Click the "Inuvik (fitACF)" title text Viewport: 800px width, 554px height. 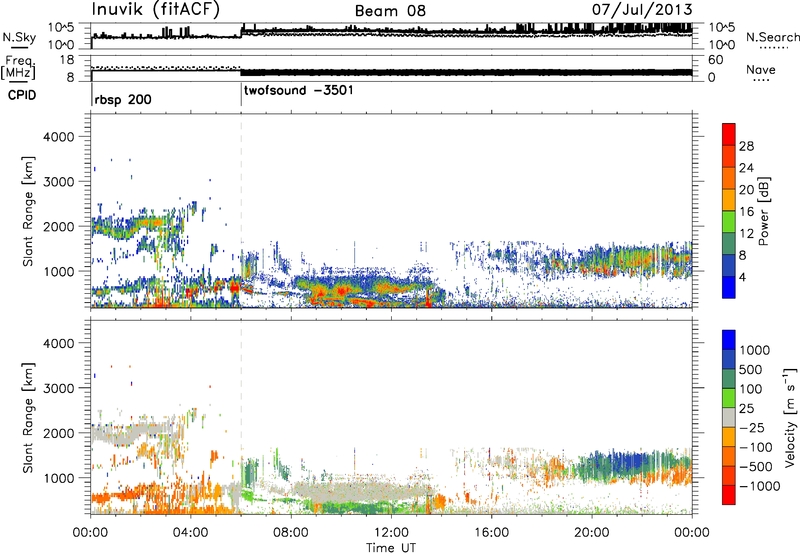point(156,10)
